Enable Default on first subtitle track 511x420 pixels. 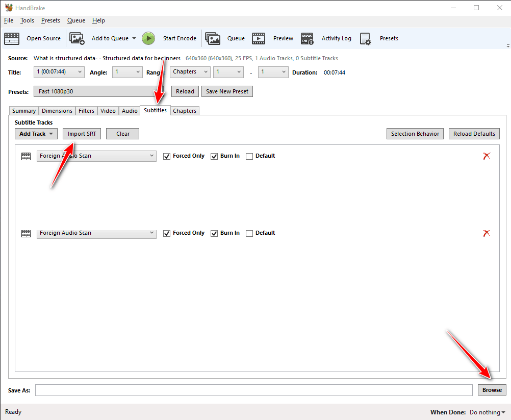pos(249,156)
